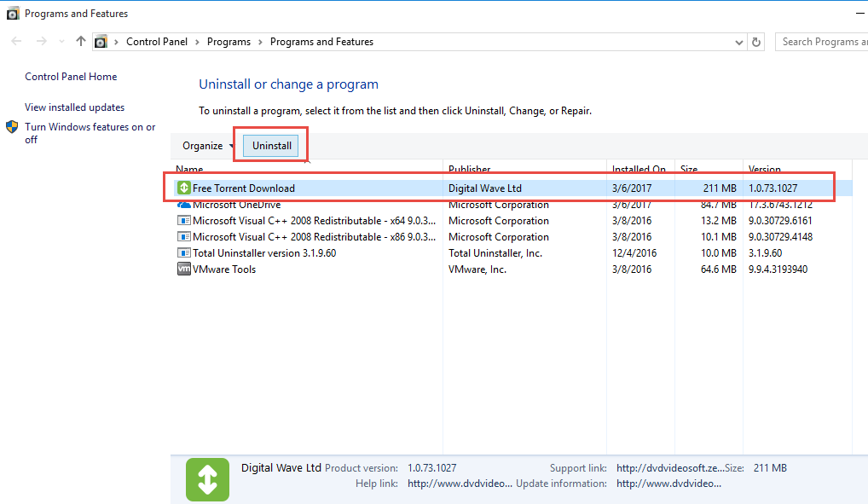Click version 9.9.4.3193940 cell
Image resolution: width=868 pixels, height=504 pixels.
click(778, 269)
